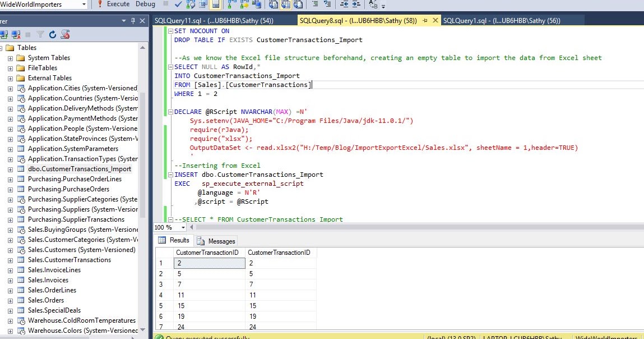Select Results to File icon
This screenshot has width=644, height=339.
pos(299,4)
